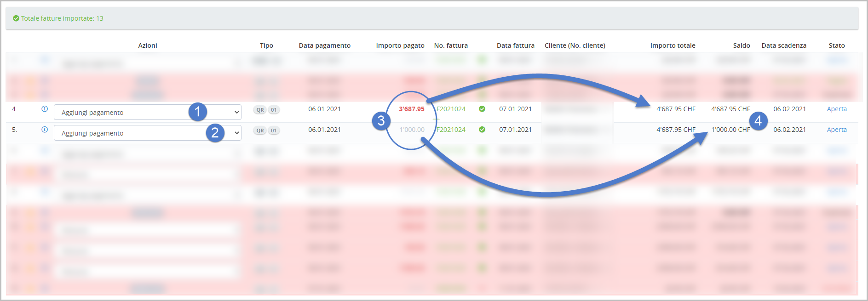Expand the Aggiungi pagamento dropdown in row 5
Screen dimensions: 868x301
pos(147,133)
